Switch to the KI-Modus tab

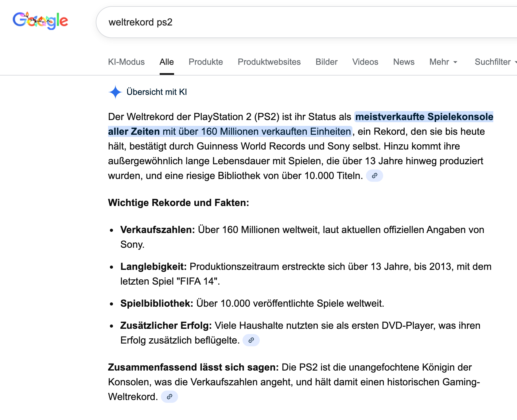point(126,62)
